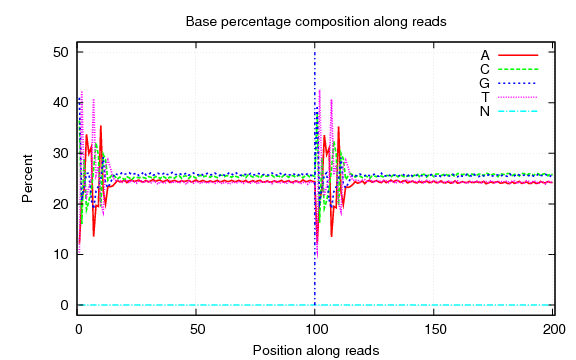This screenshot has width=576, height=360.
Task: Click the x-axis tick label 100
Action: click(x=316, y=330)
